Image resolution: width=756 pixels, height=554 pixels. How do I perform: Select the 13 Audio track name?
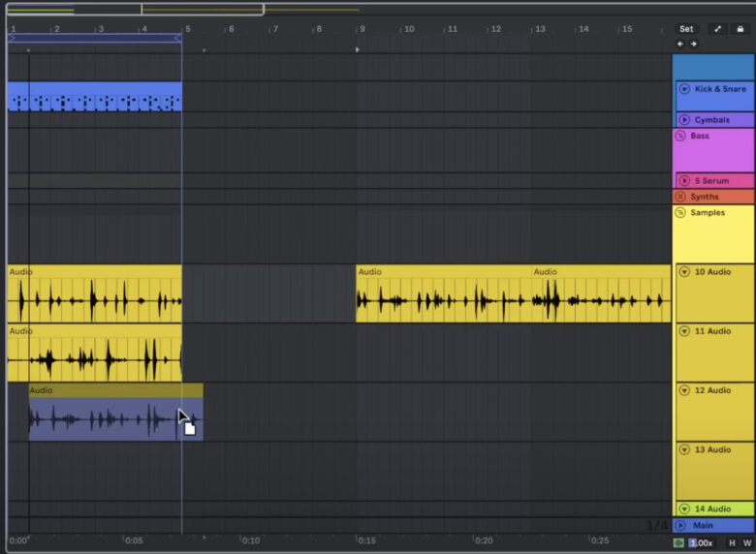[x=712, y=449]
